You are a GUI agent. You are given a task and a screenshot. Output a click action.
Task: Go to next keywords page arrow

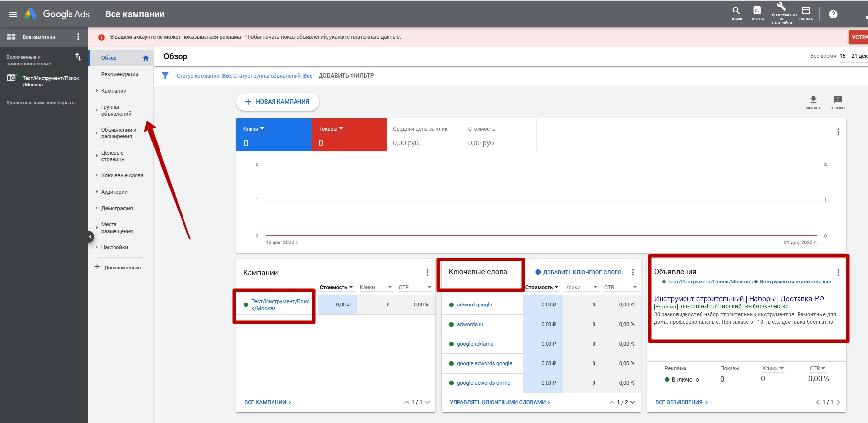click(633, 402)
